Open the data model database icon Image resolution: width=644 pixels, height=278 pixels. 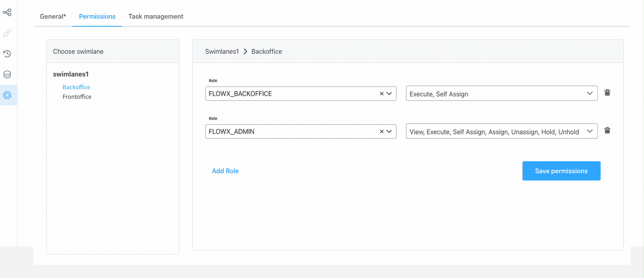pos(7,74)
